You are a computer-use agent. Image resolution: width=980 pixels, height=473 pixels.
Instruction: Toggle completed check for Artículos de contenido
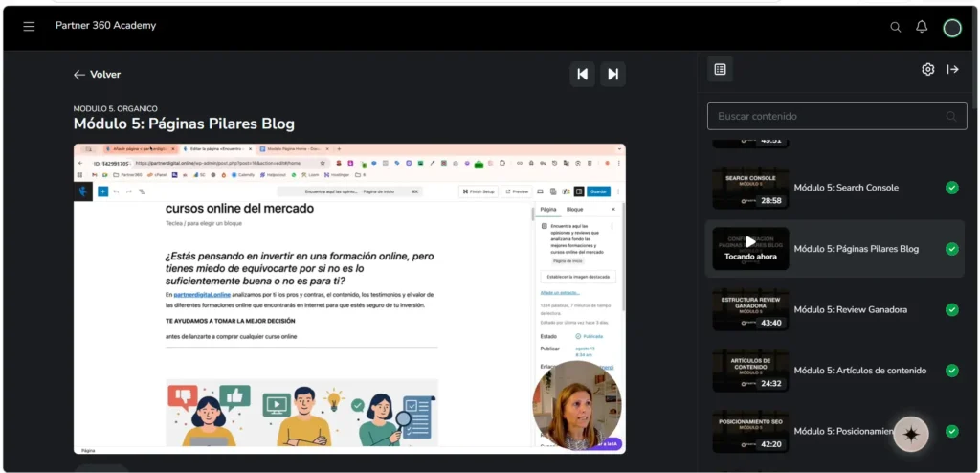952,371
